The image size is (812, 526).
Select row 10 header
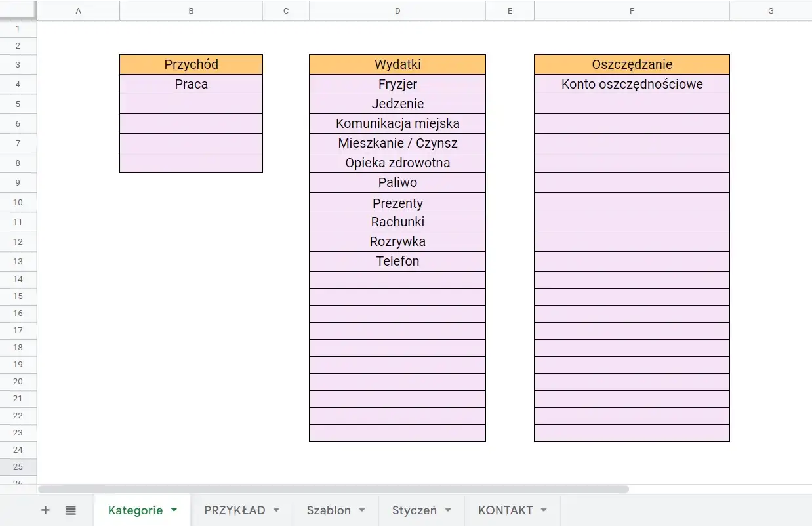coord(18,203)
